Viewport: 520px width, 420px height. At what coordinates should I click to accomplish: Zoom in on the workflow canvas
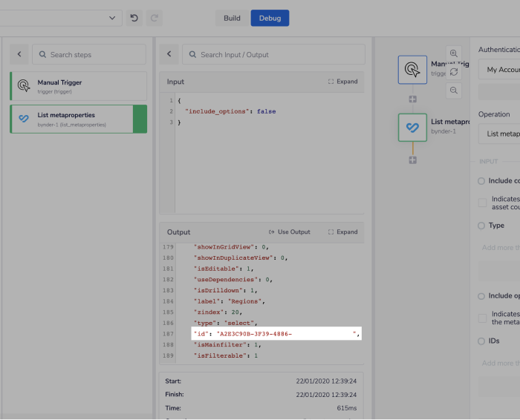point(454,53)
